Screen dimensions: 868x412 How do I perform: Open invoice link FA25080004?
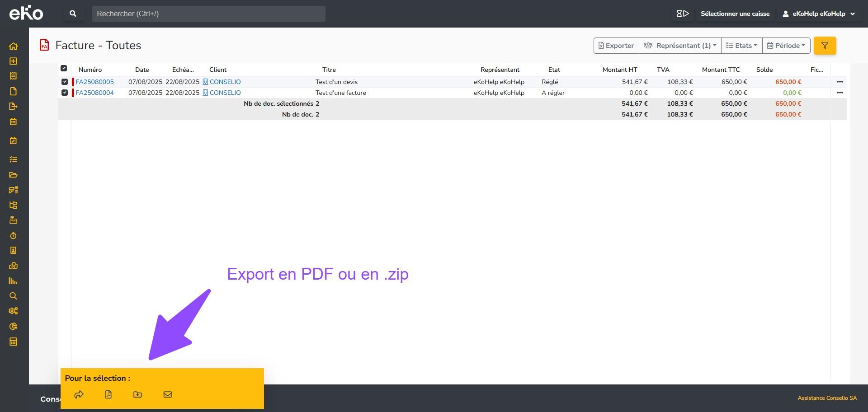coord(95,93)
